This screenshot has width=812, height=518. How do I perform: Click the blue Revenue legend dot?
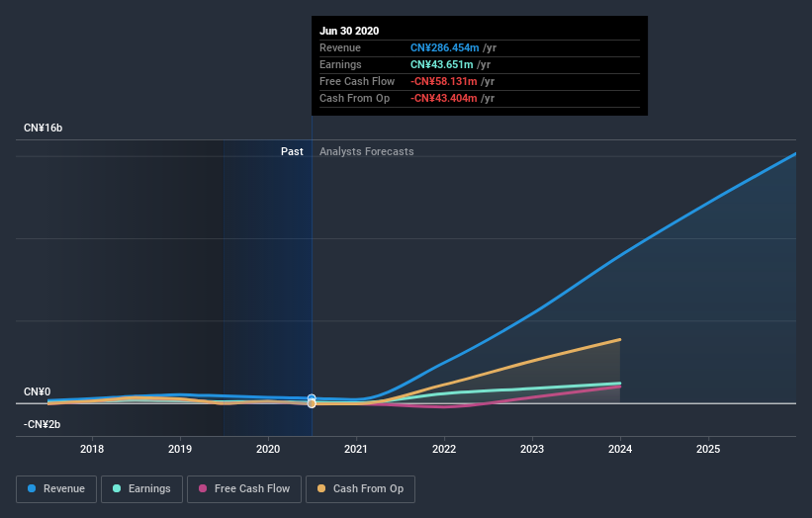(x=32, y=488)
